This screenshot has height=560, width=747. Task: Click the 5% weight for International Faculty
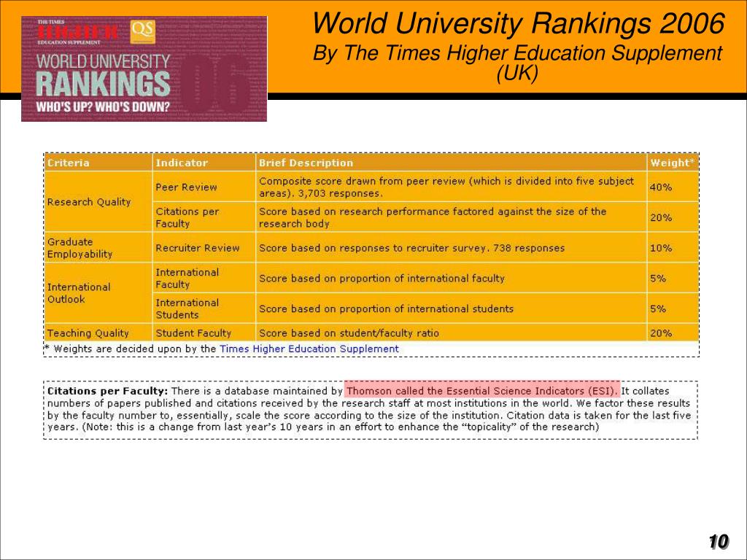pos(658,279)
